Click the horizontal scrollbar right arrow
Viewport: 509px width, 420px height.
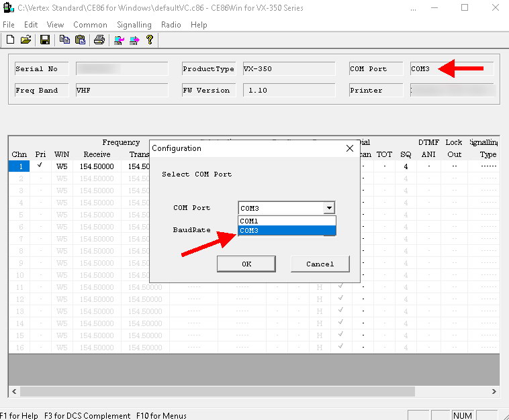pyautogui.click(x=494, y=391)
